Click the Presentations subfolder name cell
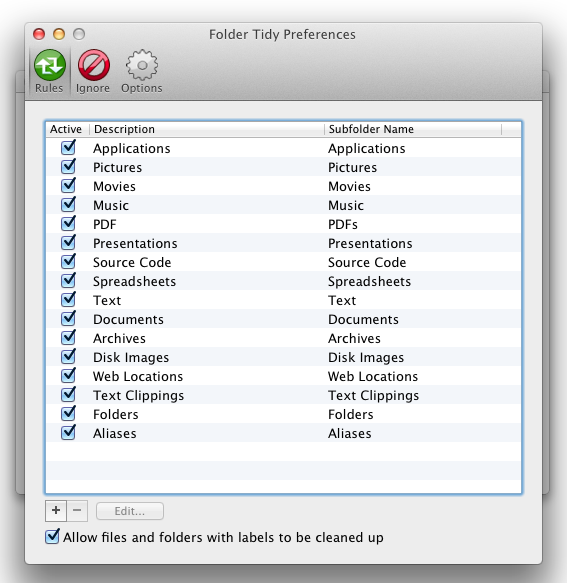The height and width of the screenshot is (583, 567). point(370,243)
